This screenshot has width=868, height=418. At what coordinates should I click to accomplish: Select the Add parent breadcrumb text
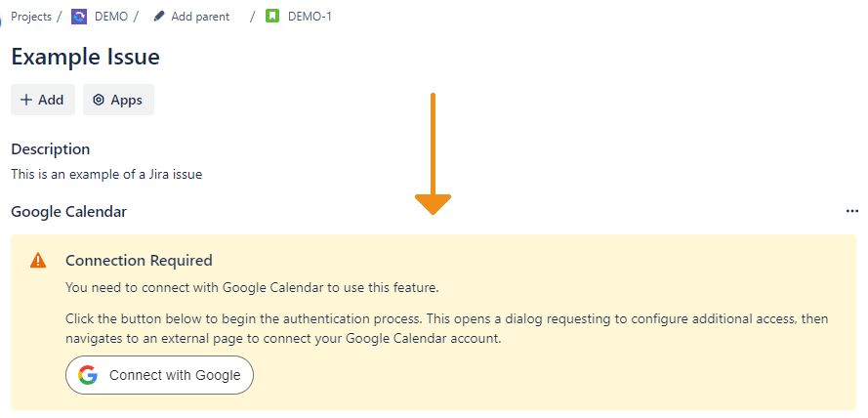[x=200, y=17]
